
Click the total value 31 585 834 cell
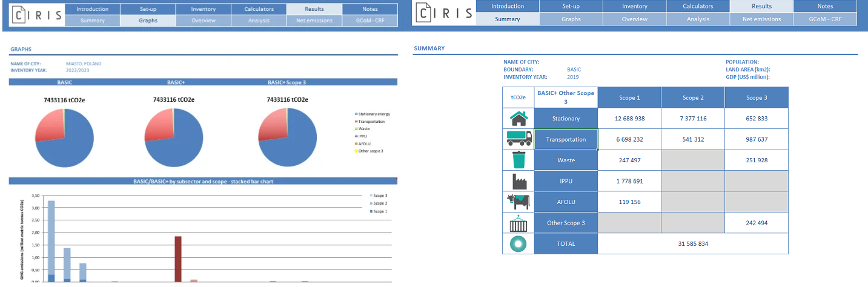coord(693,243)
